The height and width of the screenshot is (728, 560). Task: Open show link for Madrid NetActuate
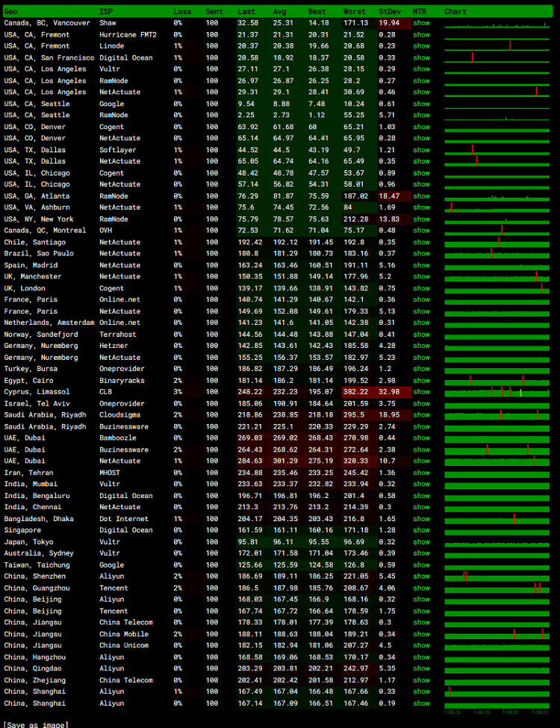click(x=421, y=265)
